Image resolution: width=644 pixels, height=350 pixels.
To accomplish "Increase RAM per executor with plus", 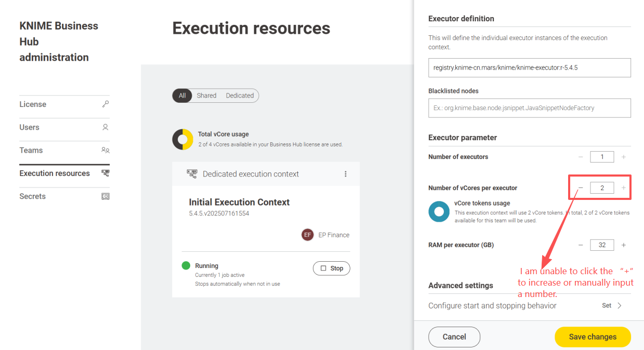I will point(624,245).
